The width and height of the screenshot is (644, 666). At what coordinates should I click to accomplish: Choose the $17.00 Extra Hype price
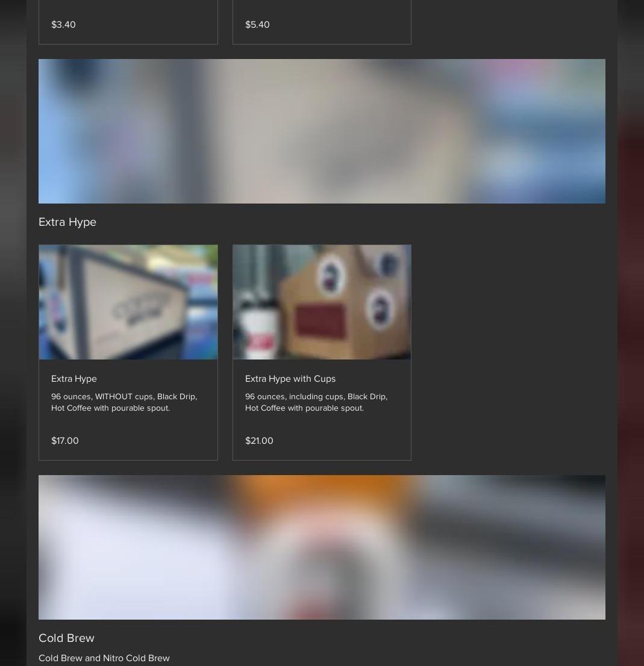pos(65,441)
